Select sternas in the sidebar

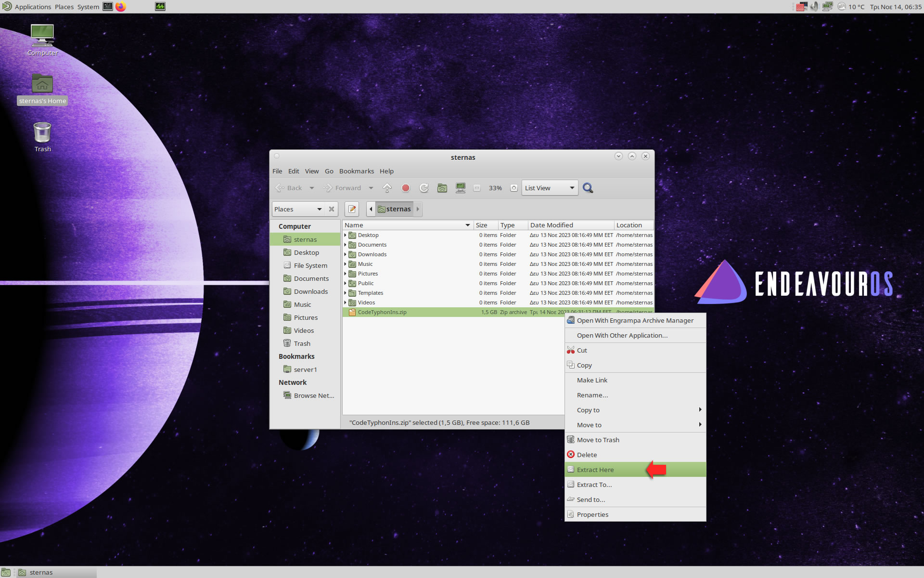click(305, 239)
